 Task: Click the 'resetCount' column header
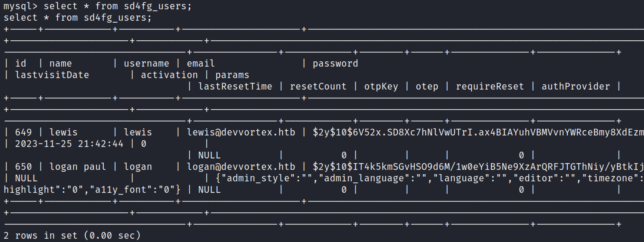pyautogui.click(x=318, y=86)
